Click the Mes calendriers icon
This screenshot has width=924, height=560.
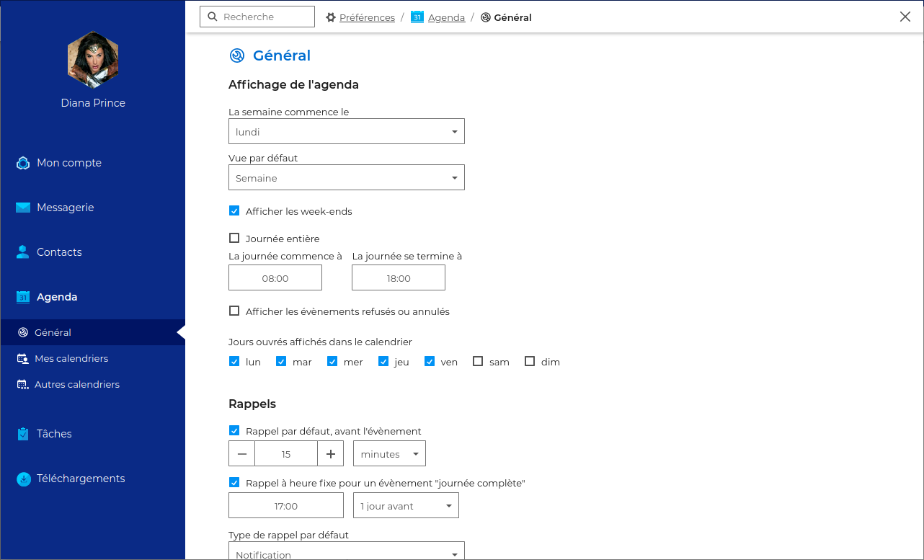point(22,358)
